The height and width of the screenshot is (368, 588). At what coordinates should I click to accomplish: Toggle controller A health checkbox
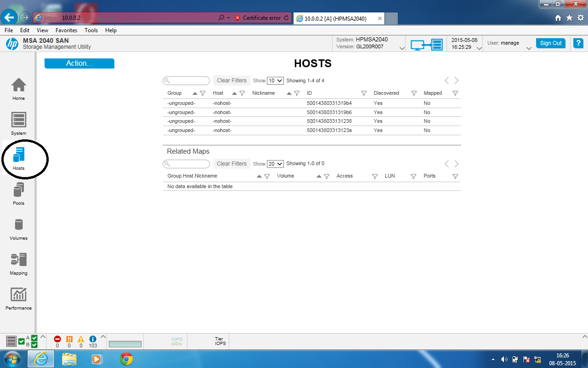34,338
